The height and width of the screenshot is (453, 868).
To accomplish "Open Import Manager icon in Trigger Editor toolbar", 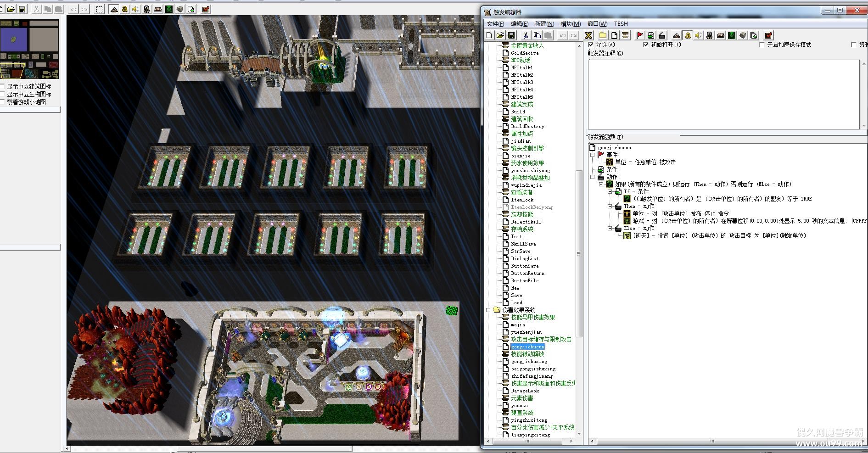I will pyautogui.click(x=754, y=35).
